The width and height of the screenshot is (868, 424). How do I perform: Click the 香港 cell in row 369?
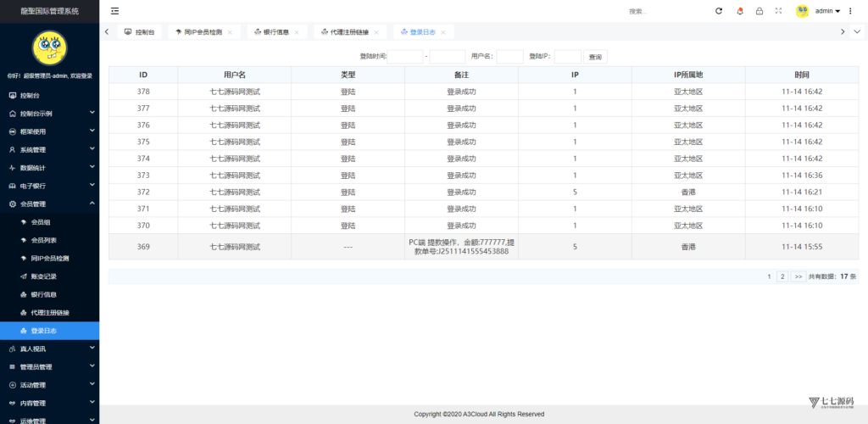pyautogui.click(x=688, y=247)
